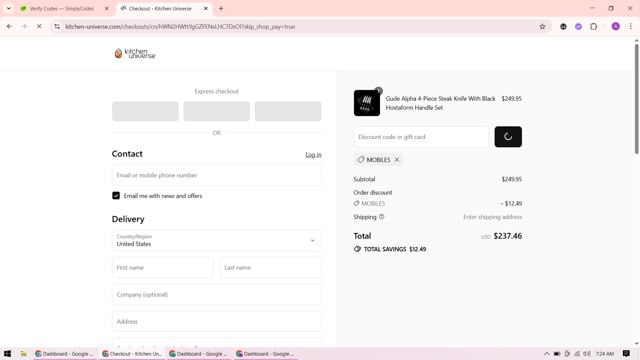Select the Checkout - Kitchen Universe tab
The image size is (640, 360).
point(160,9)
